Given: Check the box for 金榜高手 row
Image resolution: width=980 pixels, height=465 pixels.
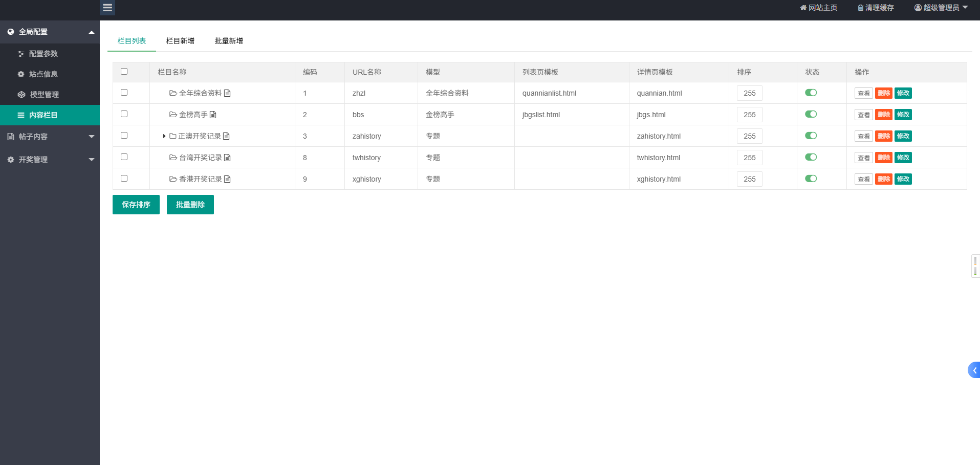Looking at the screenshot, I should point(124,114).
